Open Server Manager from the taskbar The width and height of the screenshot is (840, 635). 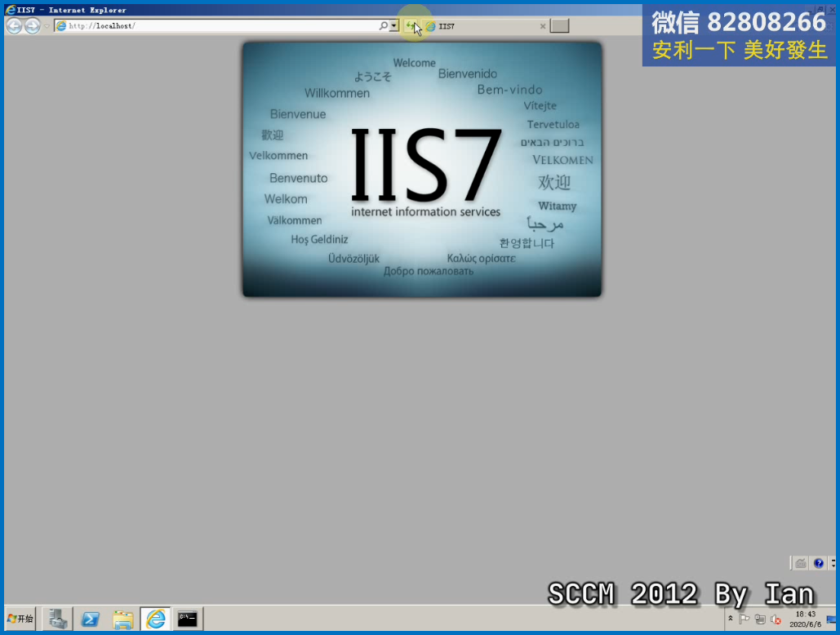57,619
